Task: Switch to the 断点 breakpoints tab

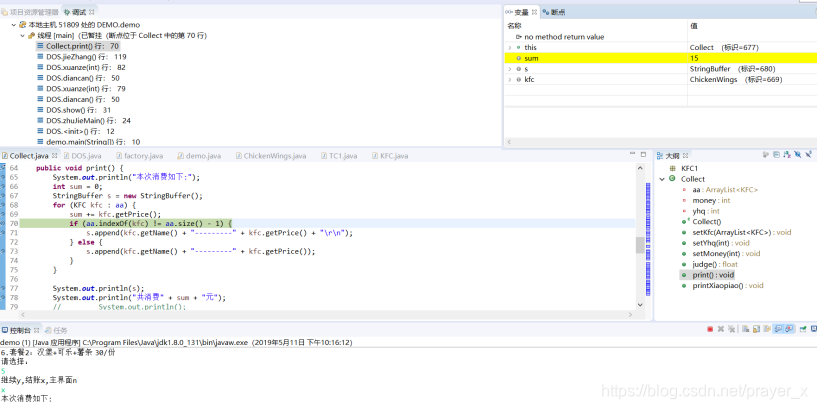Action: [x=554, y=12]
